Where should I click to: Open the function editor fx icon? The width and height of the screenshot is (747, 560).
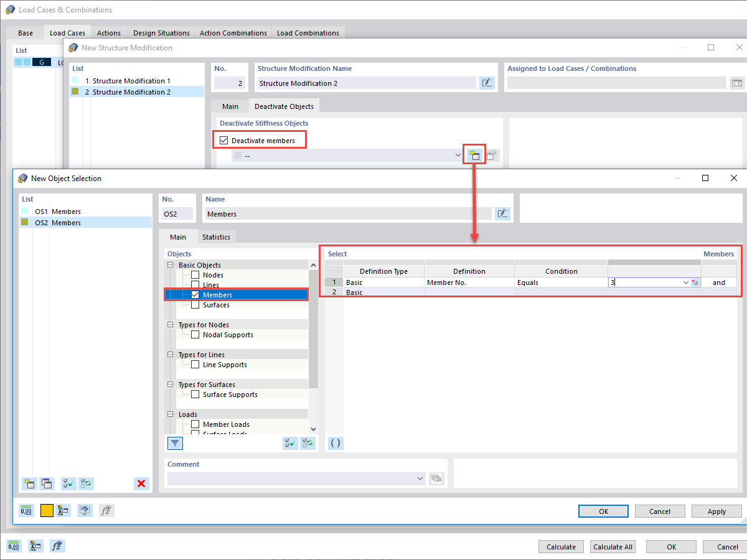tap(106, 510)
